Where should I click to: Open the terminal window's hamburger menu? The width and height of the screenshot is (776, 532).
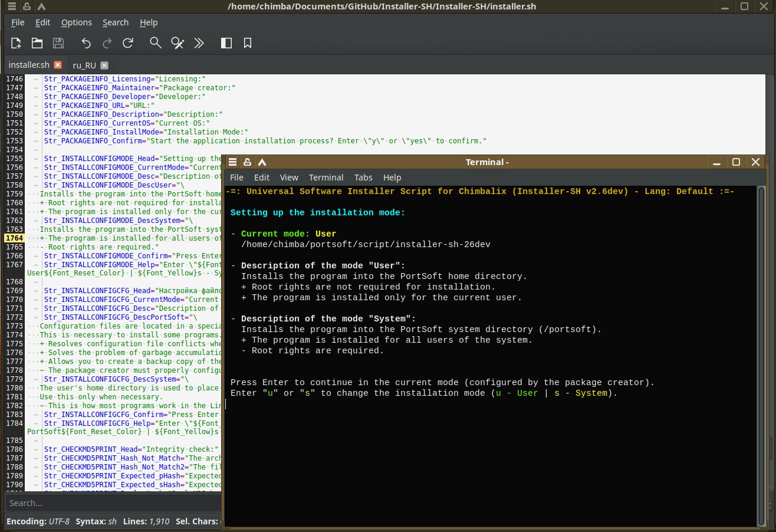point(233,162)
